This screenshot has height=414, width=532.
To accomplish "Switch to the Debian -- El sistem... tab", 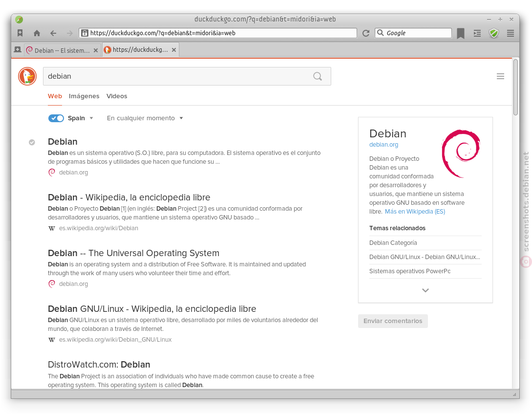I will (x=63, y=50).
